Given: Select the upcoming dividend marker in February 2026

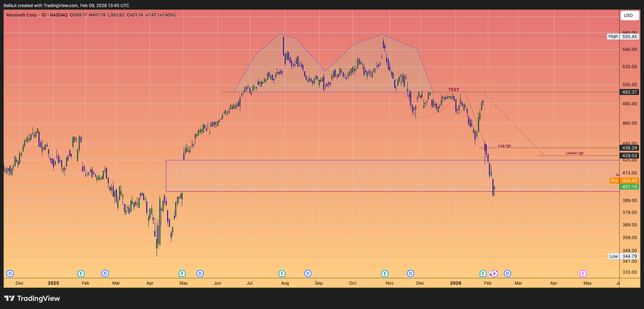Looking at the screenshot, I should [x=507, y=273].
